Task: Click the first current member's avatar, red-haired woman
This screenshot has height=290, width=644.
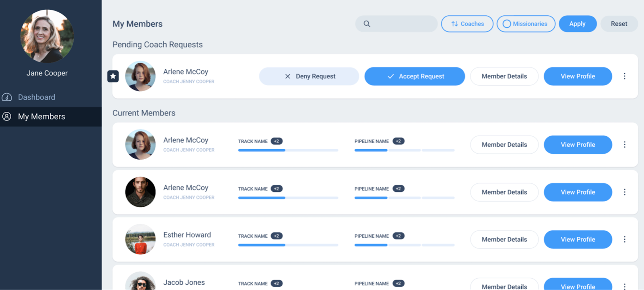Action: 140,144
